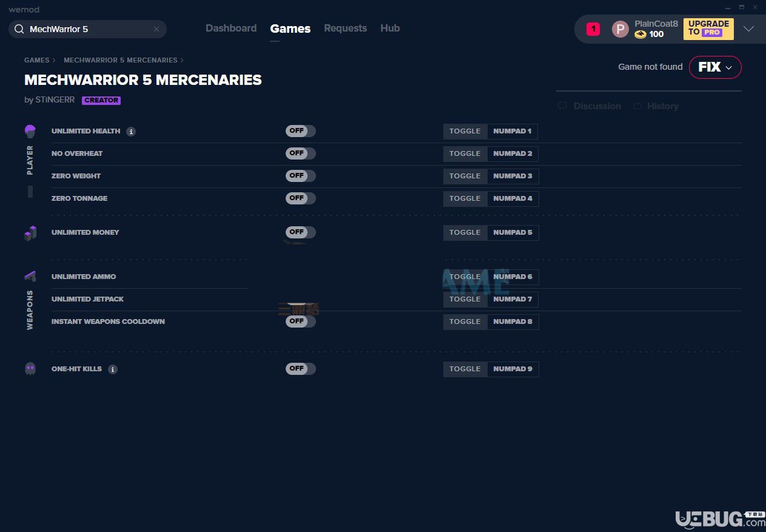Click TOGGLE hotkey for One-Hit Kills

[x=465, y=369]
